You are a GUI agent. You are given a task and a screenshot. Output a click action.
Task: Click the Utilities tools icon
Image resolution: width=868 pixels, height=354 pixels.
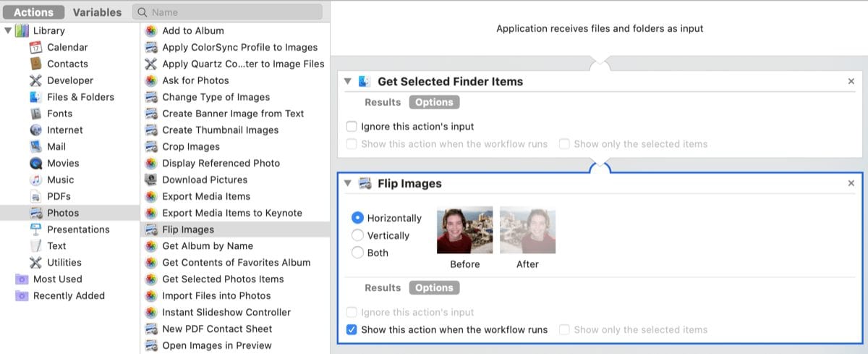click(35, 263)
